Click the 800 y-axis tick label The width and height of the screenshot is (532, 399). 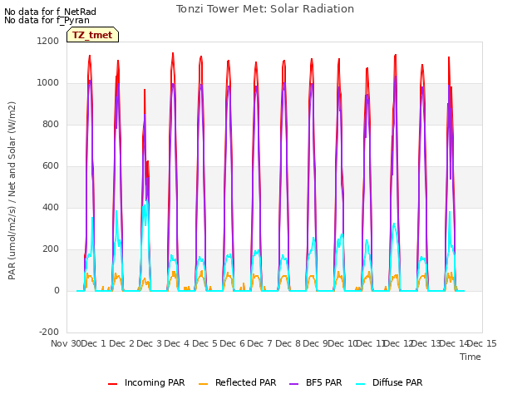click(x=51, y=124)
